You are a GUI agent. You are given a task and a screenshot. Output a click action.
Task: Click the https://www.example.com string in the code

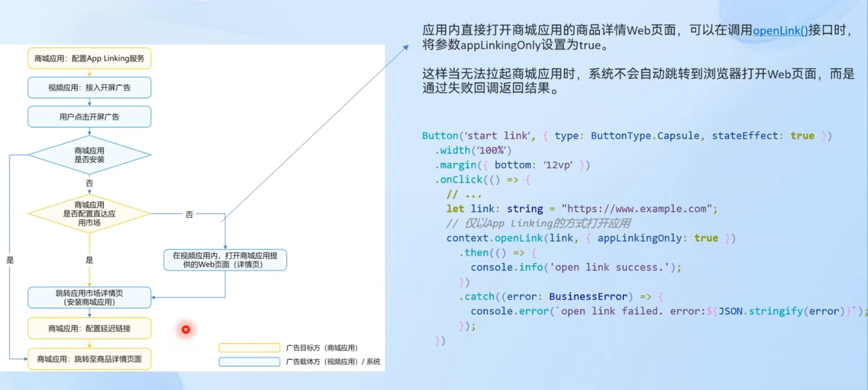click(636, 209)
